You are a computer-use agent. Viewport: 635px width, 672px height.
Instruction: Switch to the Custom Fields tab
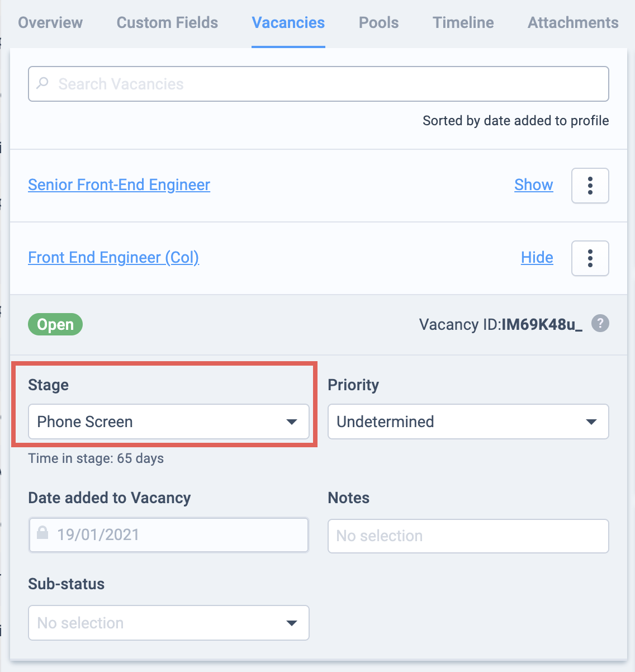167,23
